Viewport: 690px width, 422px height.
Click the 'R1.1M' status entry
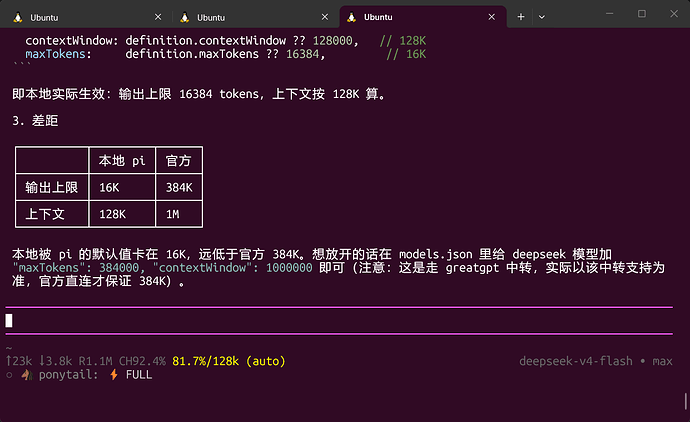pos(95,361)
